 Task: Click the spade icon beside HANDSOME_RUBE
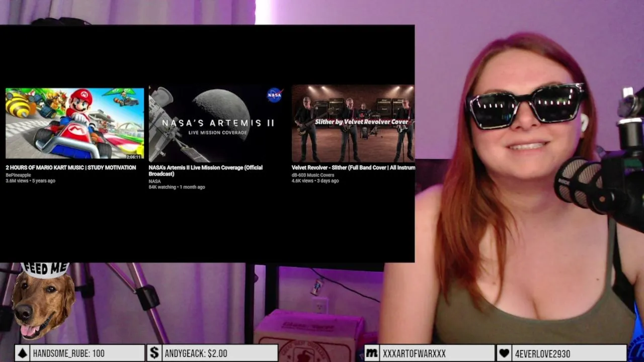point(22,353)
